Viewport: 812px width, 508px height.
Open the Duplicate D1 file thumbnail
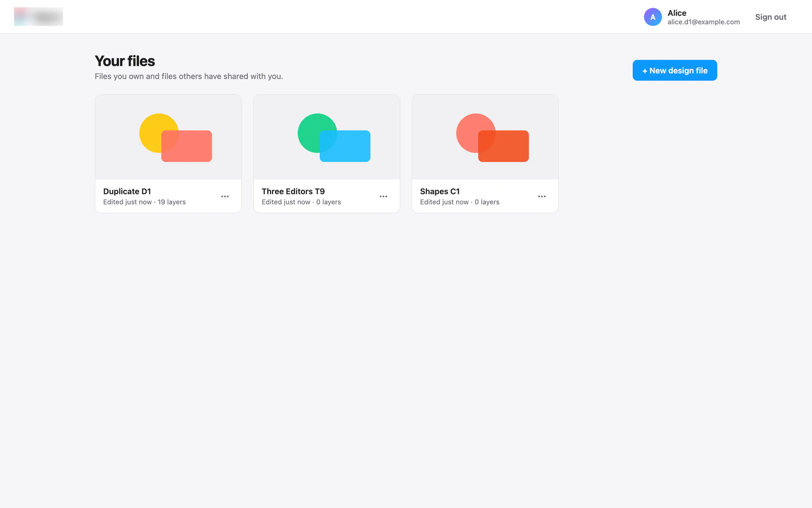pyautogui.click(x=168, y=137)
